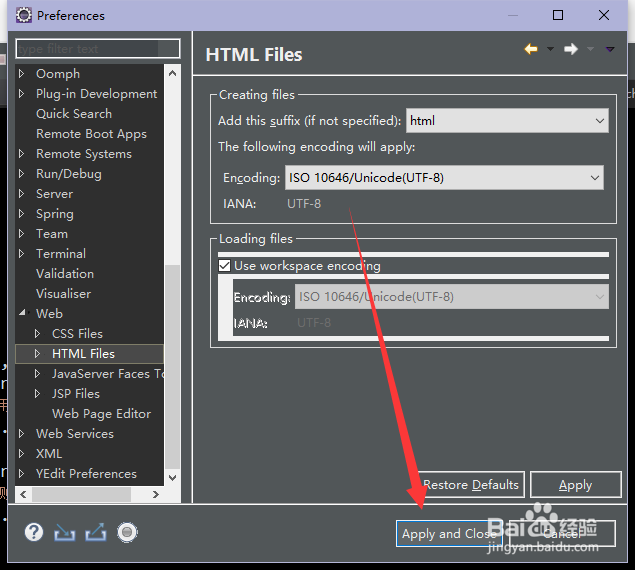The image size is (635, 570).
Task: Click the export preferences icon
Action: (96, 532)
